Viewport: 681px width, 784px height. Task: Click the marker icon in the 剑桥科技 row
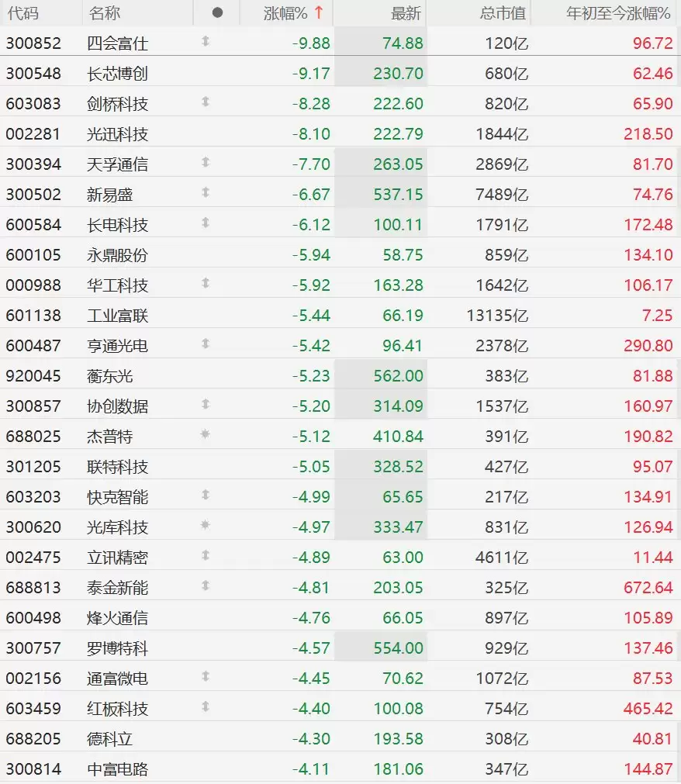coord(206,102)
